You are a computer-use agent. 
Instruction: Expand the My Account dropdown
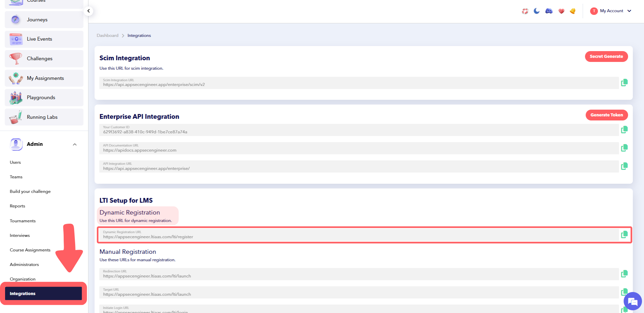coord(611,10)
